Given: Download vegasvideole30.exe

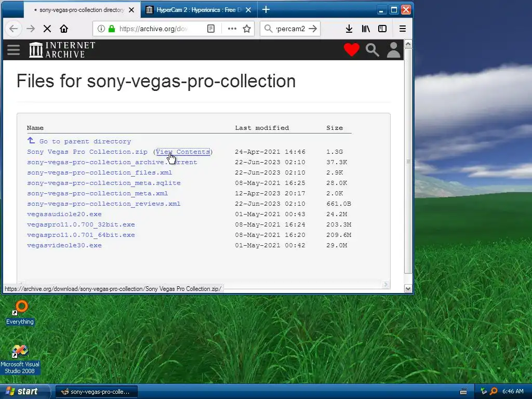Looking at the screenshot, I should point(64,245).
